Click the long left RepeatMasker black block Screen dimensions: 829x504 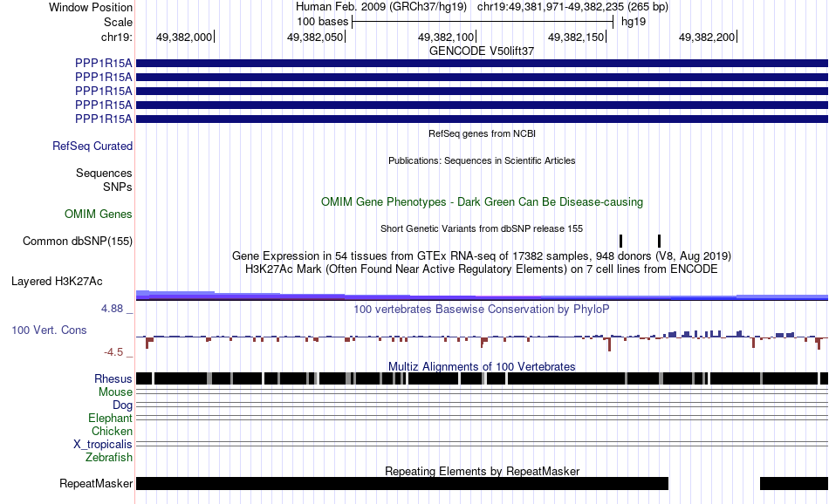click(x=402, y=483)
